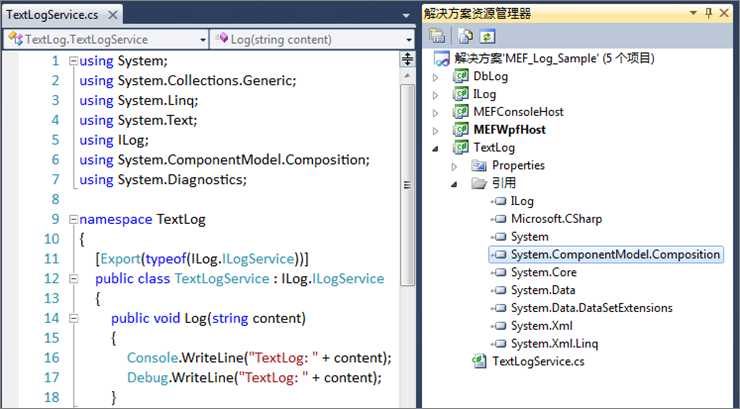This screenshot has width=740, height=409.
Task: Click Debug on code line 17
Action: pyautogui.click(x=147, y=378)
